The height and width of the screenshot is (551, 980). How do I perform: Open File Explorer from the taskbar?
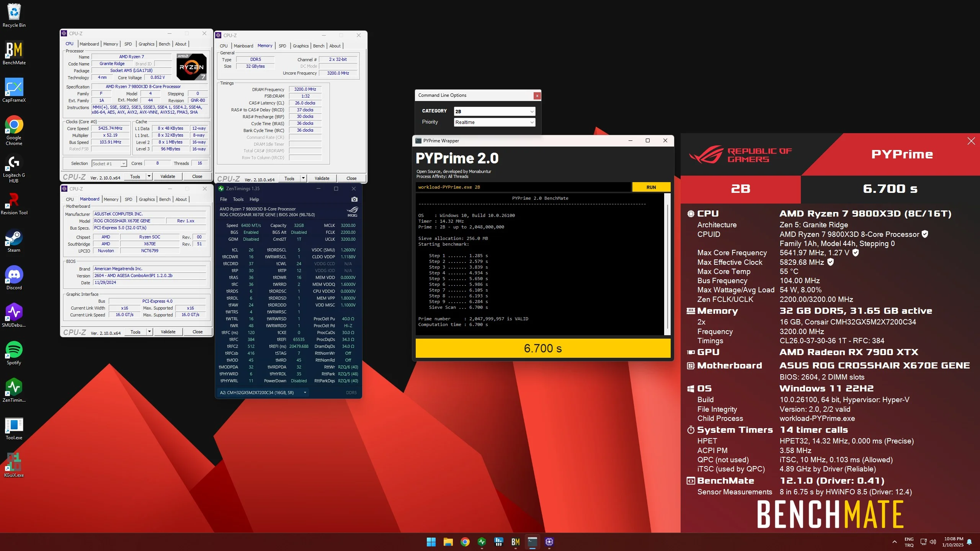point(448,542)
